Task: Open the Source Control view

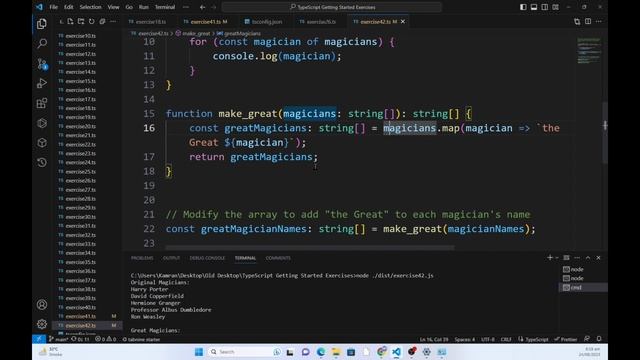Action: tap(42, 64)
